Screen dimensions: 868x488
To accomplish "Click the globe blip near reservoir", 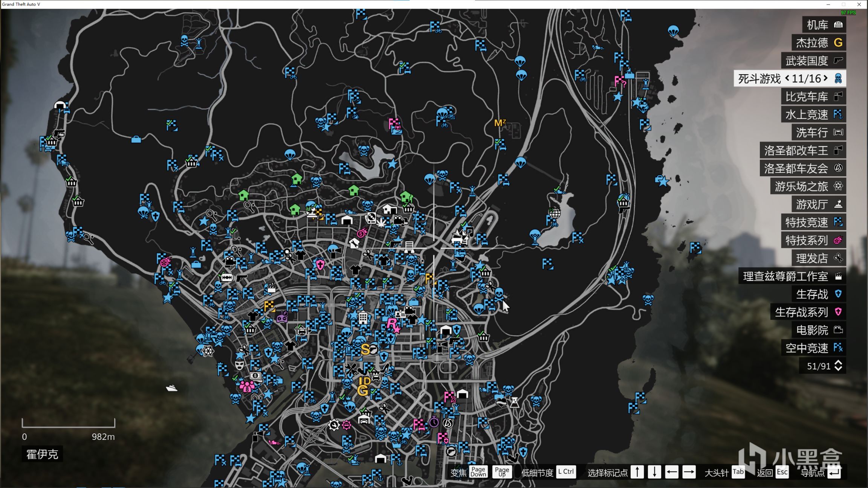I will [x=554, y=213].
